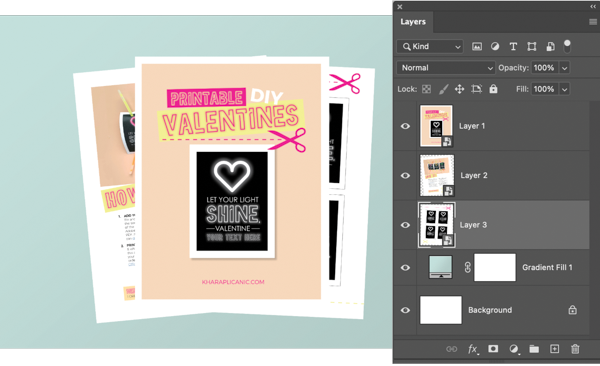
Task: Hide the Background layer eye
Action: click(405, 310)
